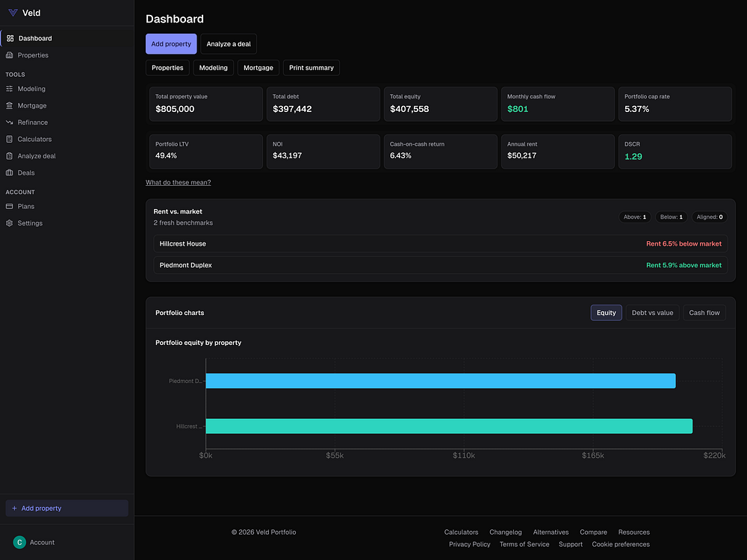The height and width of the screenshot is (560, 747).
Task: Open Properties via sidebar building icon
Action: coord(10,55)
